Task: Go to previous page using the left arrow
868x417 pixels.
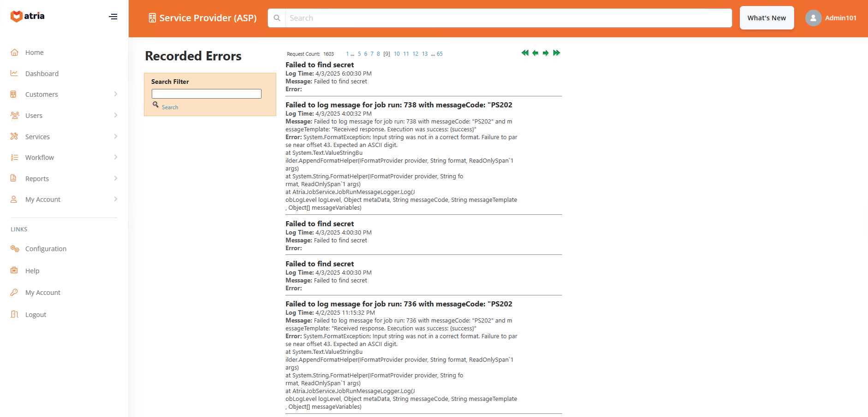Action: (535, 53)
